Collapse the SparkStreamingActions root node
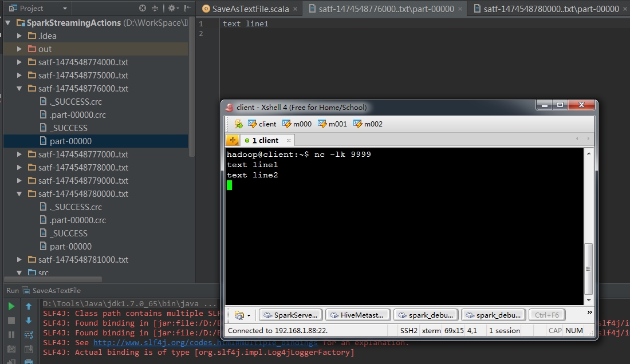 [7, 23]
